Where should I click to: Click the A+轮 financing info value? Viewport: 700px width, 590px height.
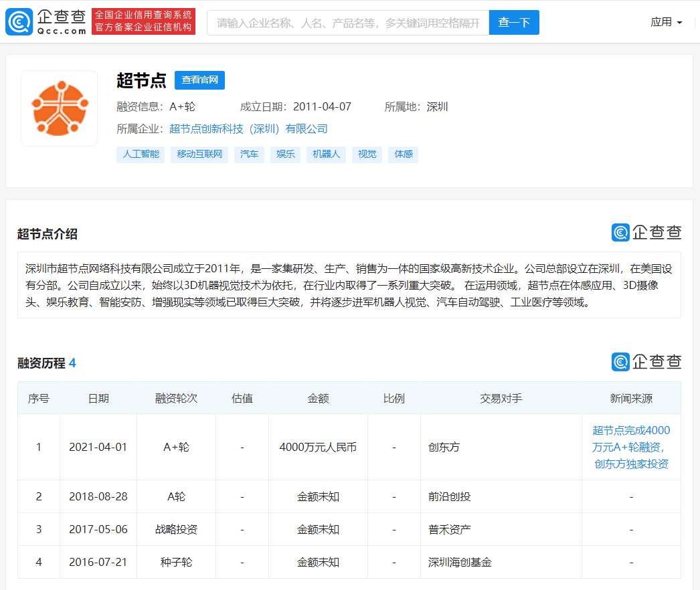[182, 106]
